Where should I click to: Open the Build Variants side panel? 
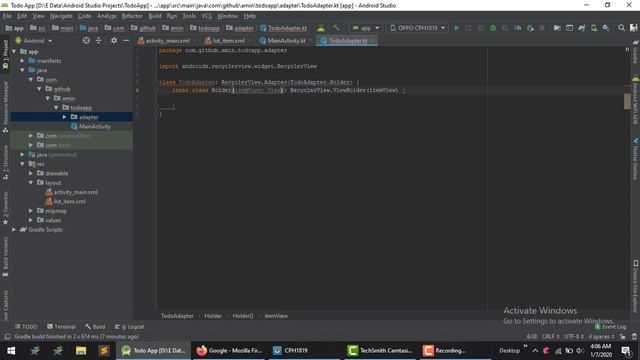click(5, 256)
